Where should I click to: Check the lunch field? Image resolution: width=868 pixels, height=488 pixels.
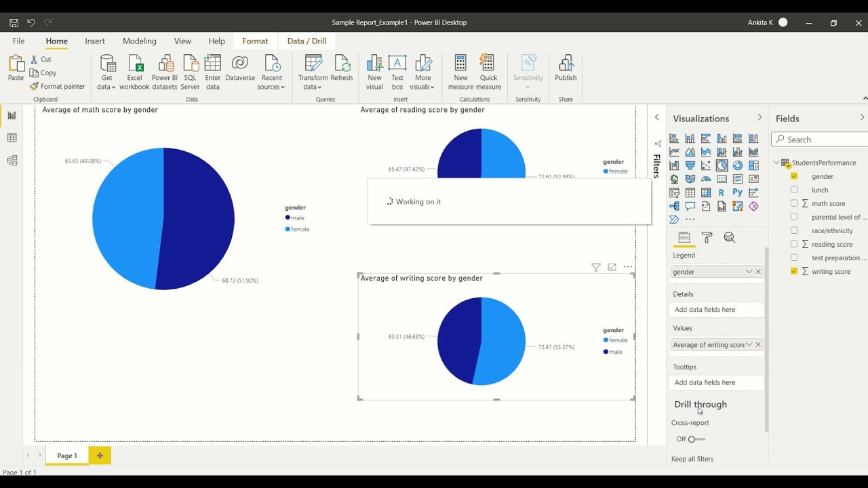click(794, 190)
